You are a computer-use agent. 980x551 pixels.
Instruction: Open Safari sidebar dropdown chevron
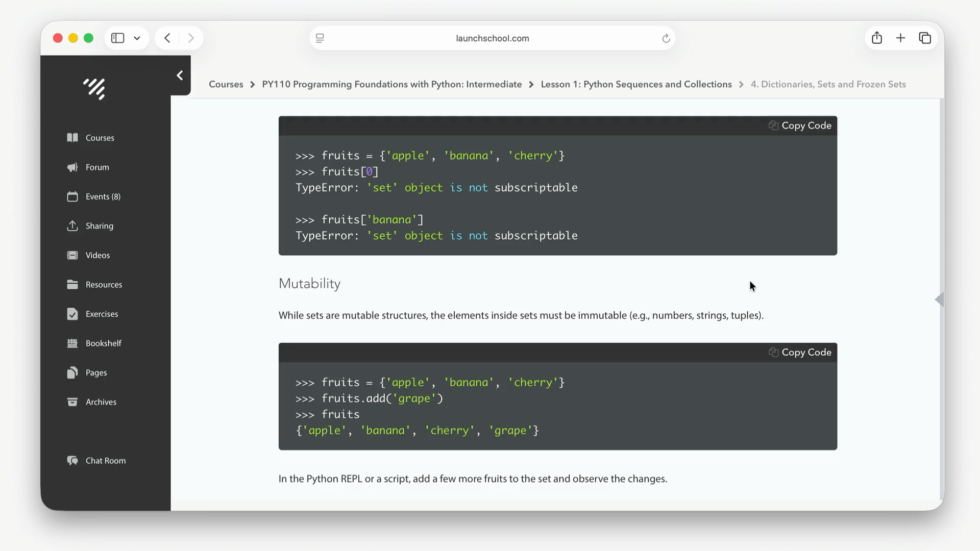click(137, 38)
